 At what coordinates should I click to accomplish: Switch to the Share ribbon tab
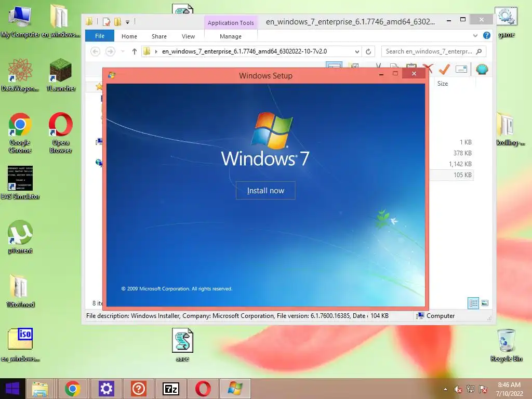click(x=159, y=36)
